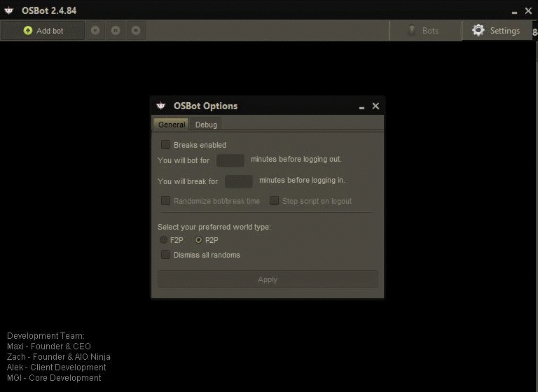
Task: Open Settings with the gear icon
Action: point(497,31)
